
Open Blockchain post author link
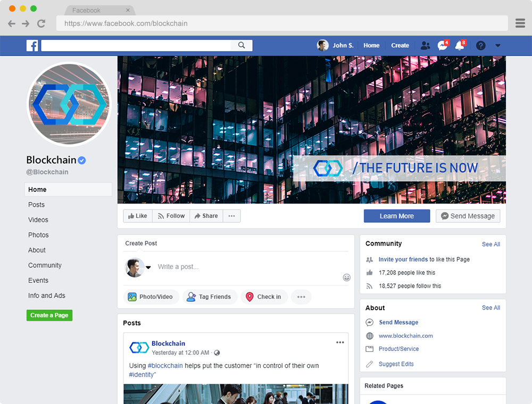point(168,343)
